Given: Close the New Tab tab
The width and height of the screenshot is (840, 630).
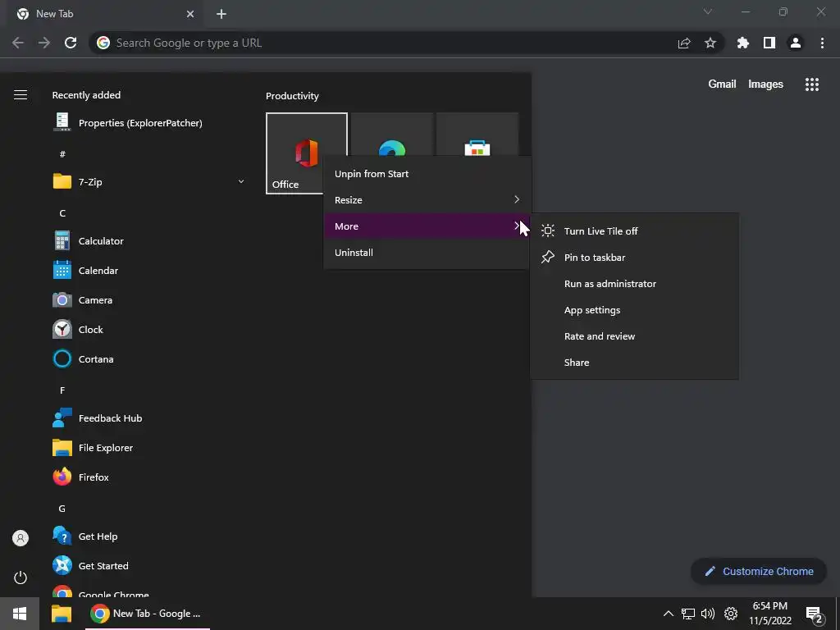Looking at the screenshot, I should pyautogui.click(x=190, y=14).
